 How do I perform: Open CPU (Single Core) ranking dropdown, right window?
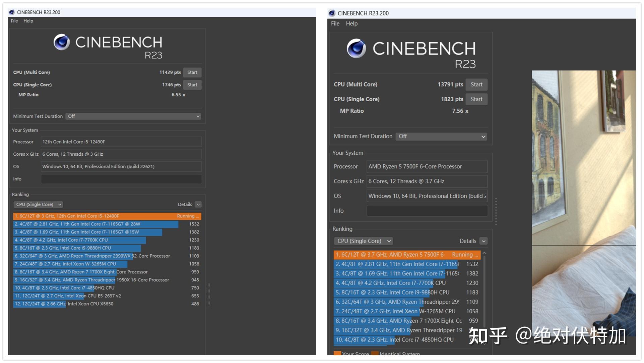(x=363, y=241)
